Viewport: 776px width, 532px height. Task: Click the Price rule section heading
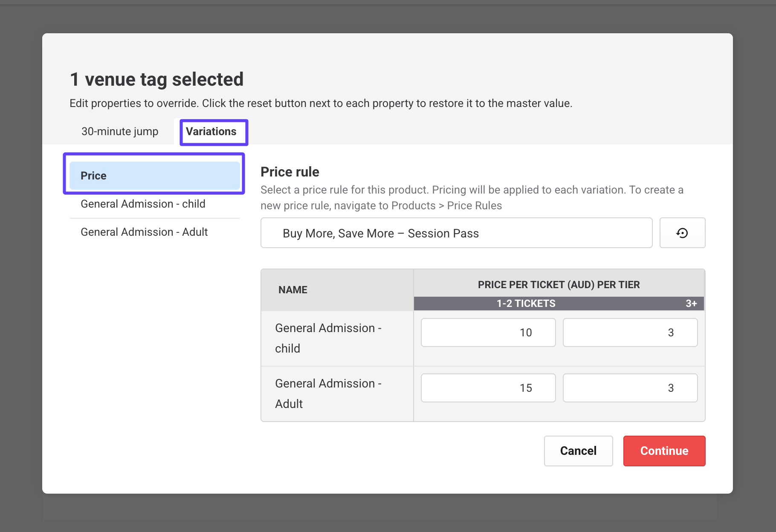click(290, 172)
